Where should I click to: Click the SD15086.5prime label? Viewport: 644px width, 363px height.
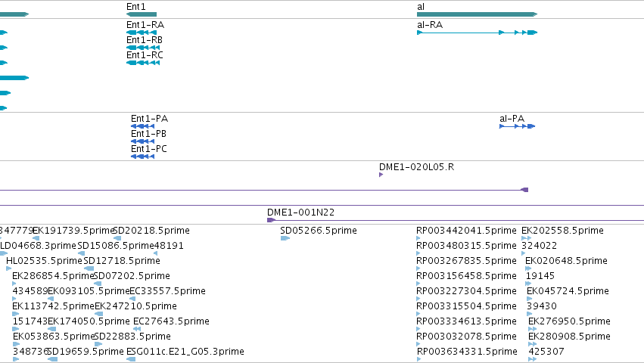point(116,246)
